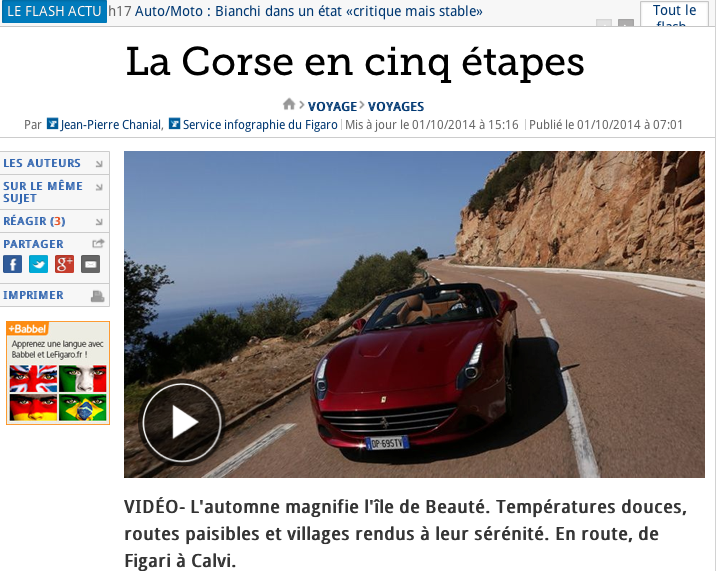
Task: Click the Figaro icon before Jean-Pierre Chanial
Action: click(x=53, y=124)
